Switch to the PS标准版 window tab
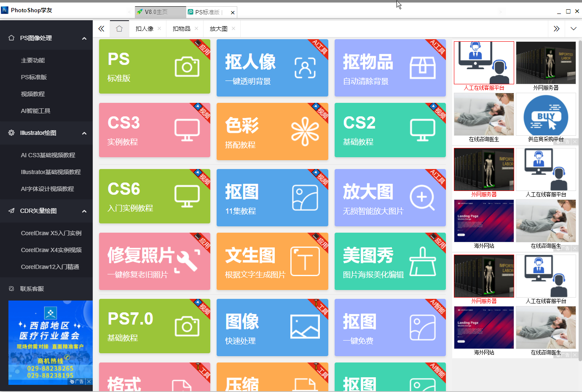Viewport: 582px width, 392px height. pos(207,12)
